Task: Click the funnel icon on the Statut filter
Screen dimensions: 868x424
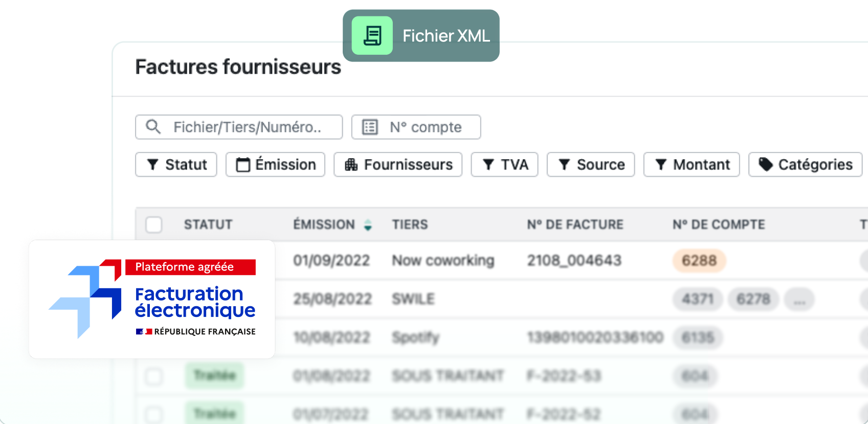Action: click(x=152, y=164)
